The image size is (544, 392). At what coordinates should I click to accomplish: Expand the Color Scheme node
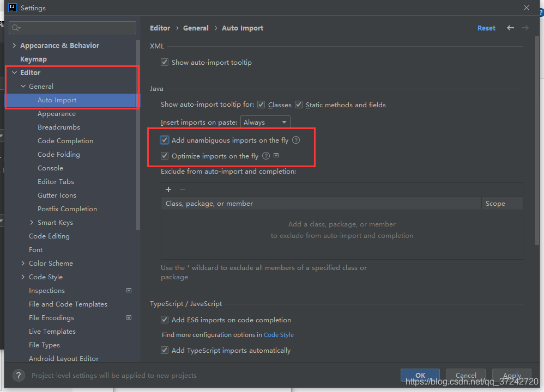(x=23, y=264)
